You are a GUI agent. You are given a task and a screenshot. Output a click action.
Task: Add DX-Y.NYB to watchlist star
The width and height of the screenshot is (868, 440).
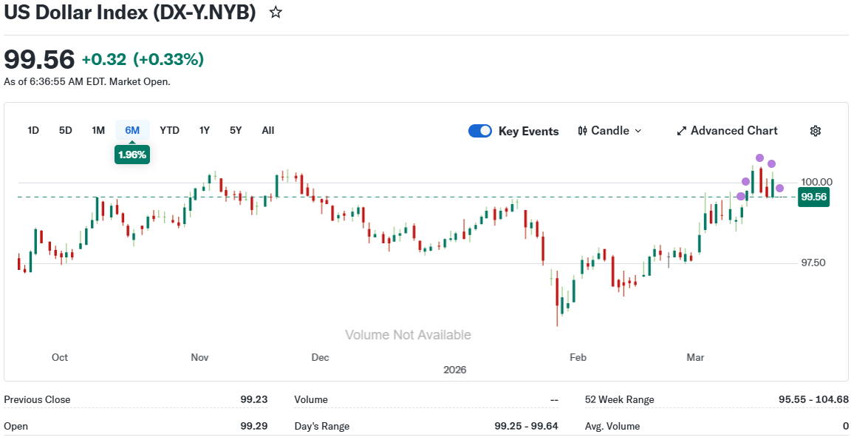pos(276,12)
